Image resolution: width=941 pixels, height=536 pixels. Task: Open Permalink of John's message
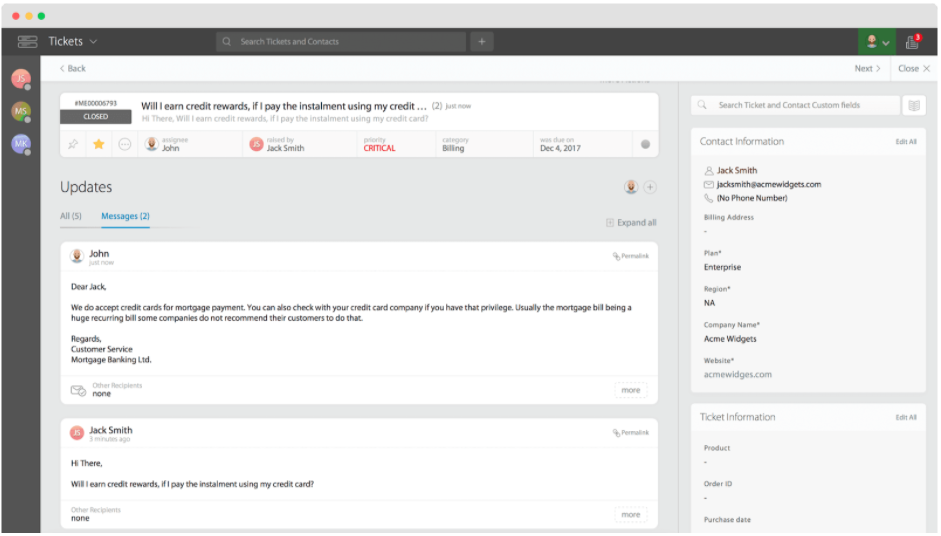point(631,256)
